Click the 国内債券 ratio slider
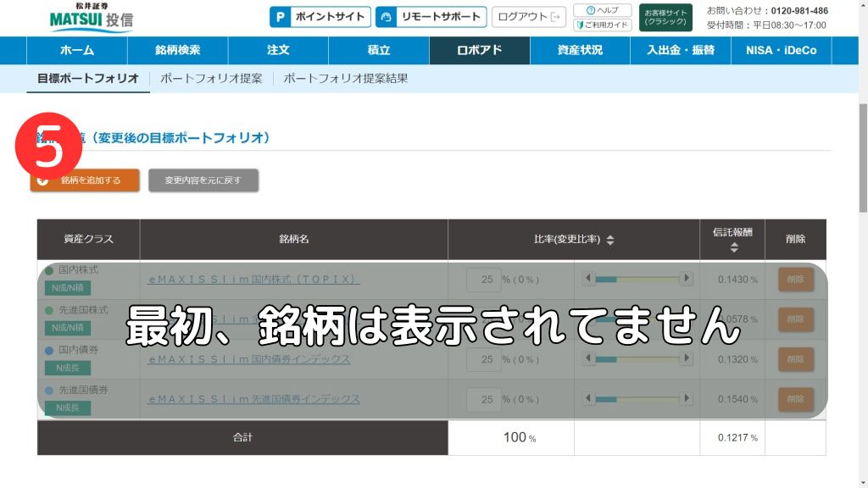 tap(637, 359)
